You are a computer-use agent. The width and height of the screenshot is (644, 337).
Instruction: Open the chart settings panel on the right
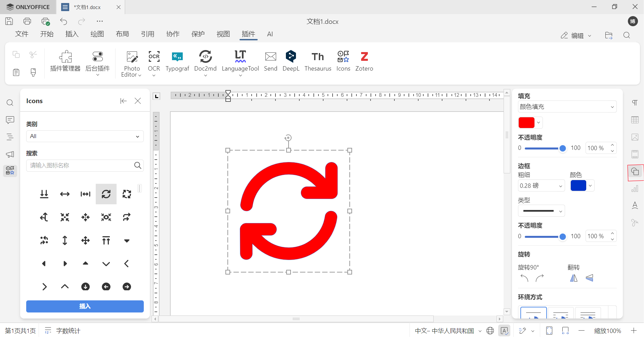tap(635, 188)
